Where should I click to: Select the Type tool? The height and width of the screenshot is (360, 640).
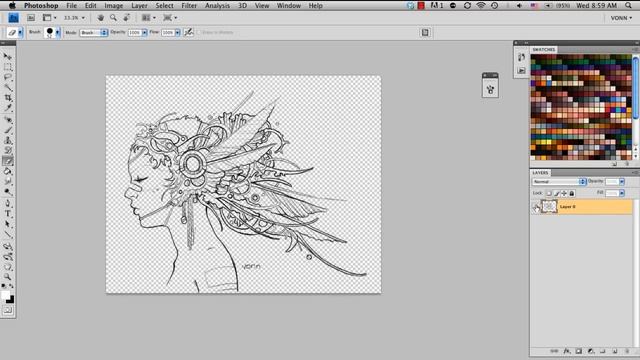pyautogui.click(x=7, y=213)
